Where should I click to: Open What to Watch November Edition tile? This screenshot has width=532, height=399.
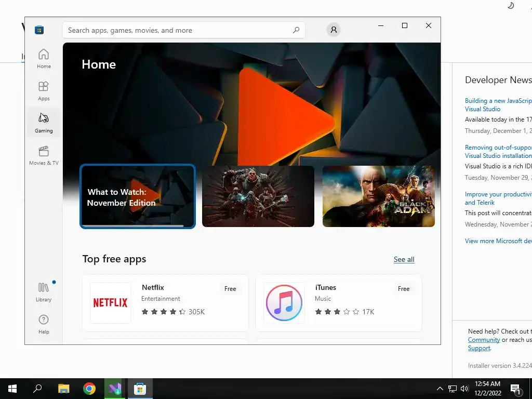point(137,196)
